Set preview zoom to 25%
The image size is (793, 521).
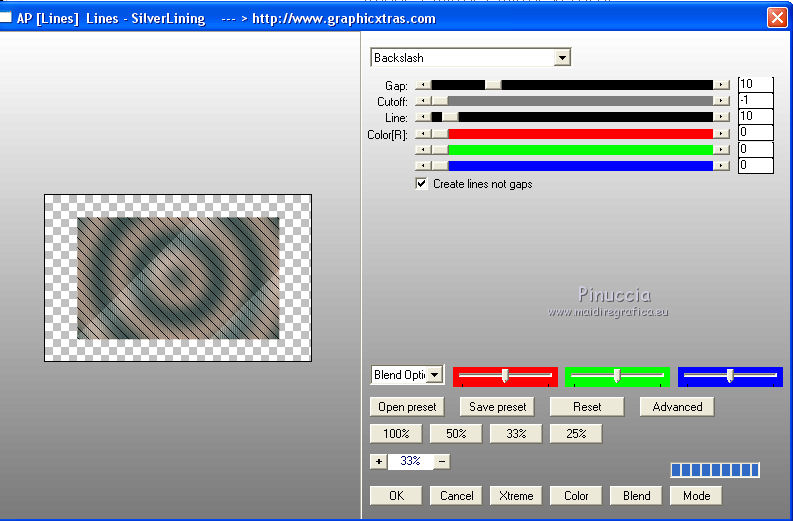[577, 433]
